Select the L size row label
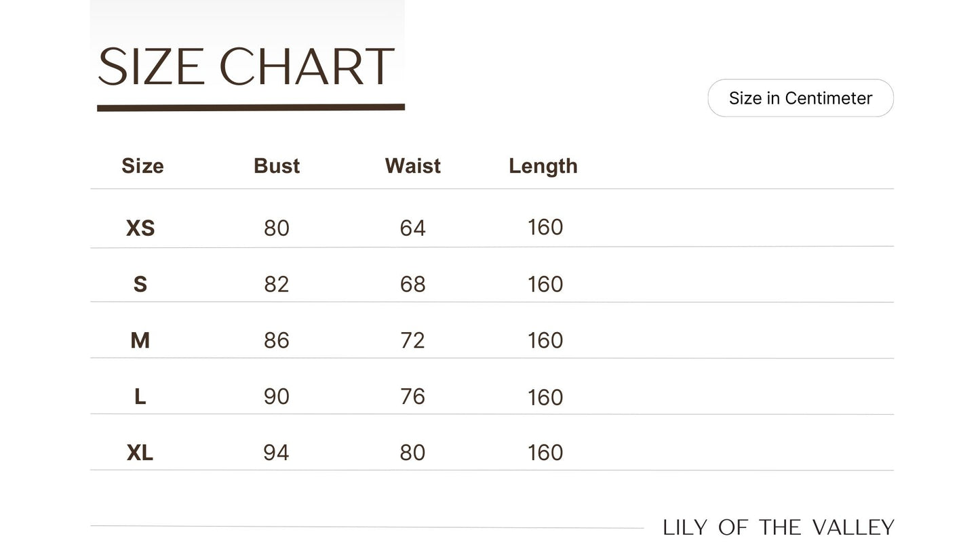 click(x=140, y=396)
